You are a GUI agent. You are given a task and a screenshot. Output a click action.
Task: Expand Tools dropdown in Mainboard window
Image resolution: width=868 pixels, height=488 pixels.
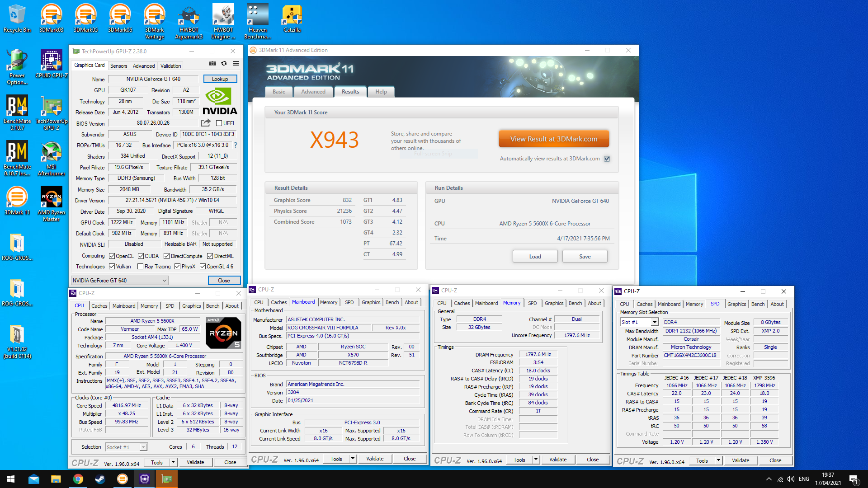point(353,459)
